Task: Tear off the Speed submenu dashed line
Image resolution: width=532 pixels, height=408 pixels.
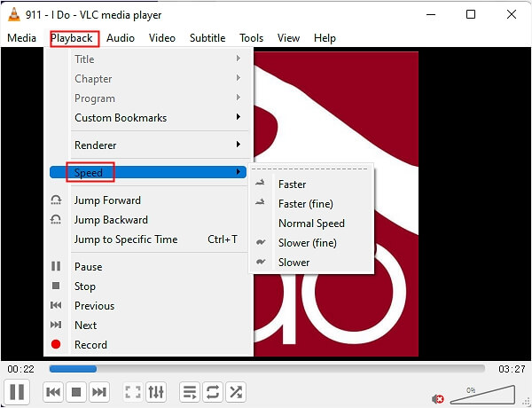Action: point(309,169)
